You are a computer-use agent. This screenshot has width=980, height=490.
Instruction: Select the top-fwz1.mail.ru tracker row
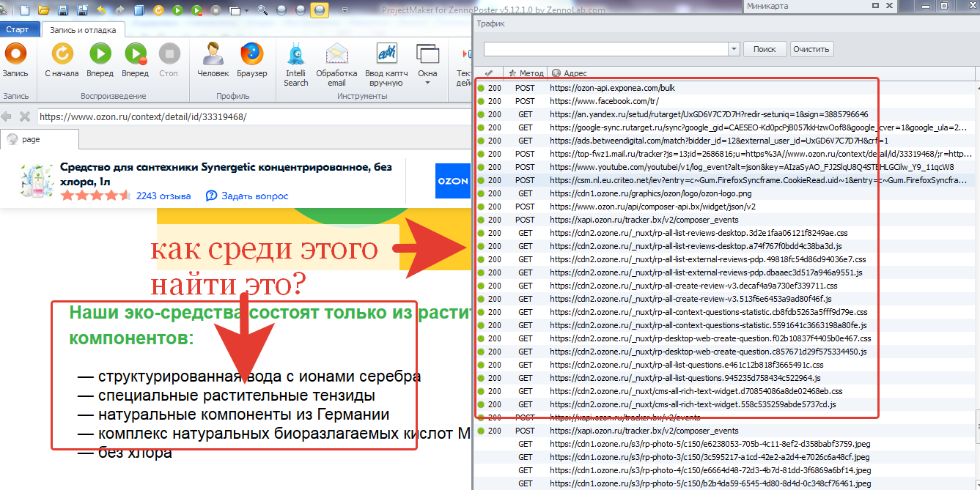tap(726, 154)
